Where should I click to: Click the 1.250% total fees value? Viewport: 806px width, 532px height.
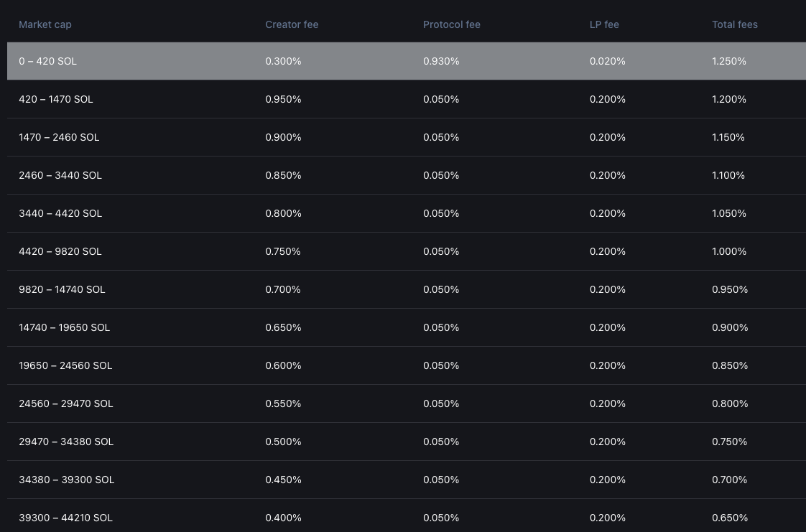pos(729,61)
